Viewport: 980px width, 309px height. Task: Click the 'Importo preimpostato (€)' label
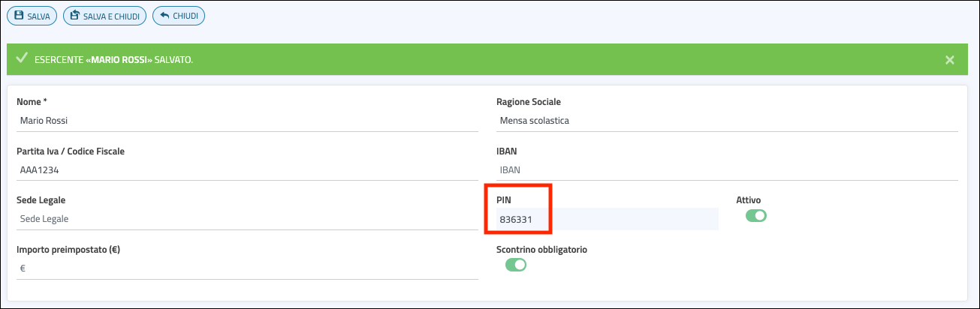(68, 249)
